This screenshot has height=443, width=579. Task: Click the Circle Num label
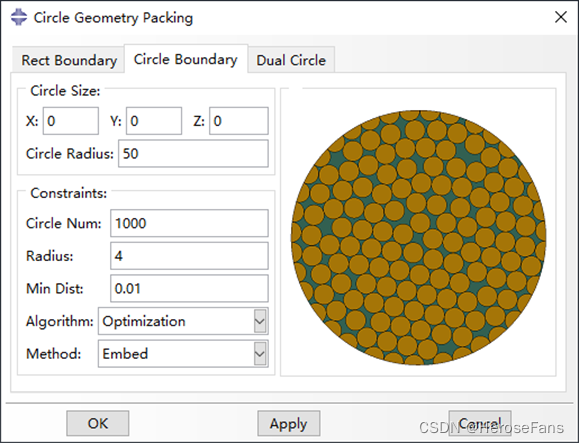pyautogui.click(x=64, y=223)
